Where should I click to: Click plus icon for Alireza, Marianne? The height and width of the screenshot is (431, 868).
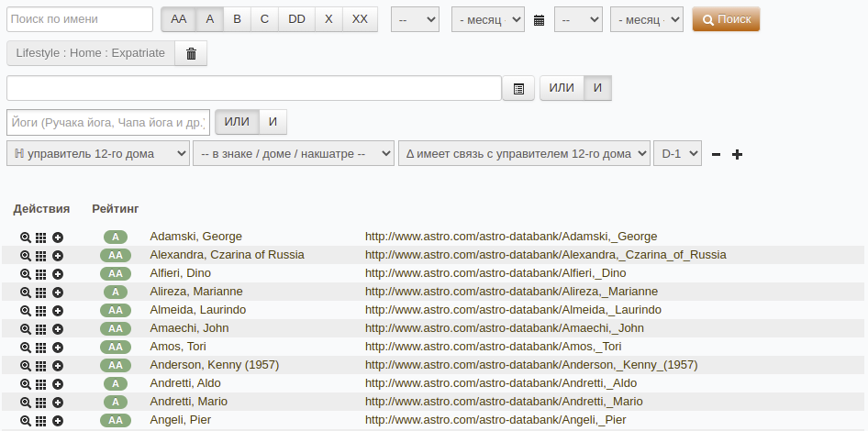point(58,293)
